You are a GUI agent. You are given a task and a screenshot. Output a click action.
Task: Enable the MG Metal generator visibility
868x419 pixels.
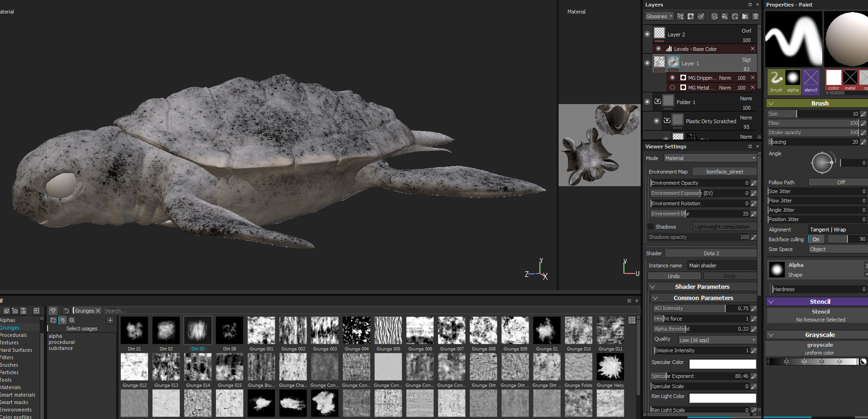(672, 87)
